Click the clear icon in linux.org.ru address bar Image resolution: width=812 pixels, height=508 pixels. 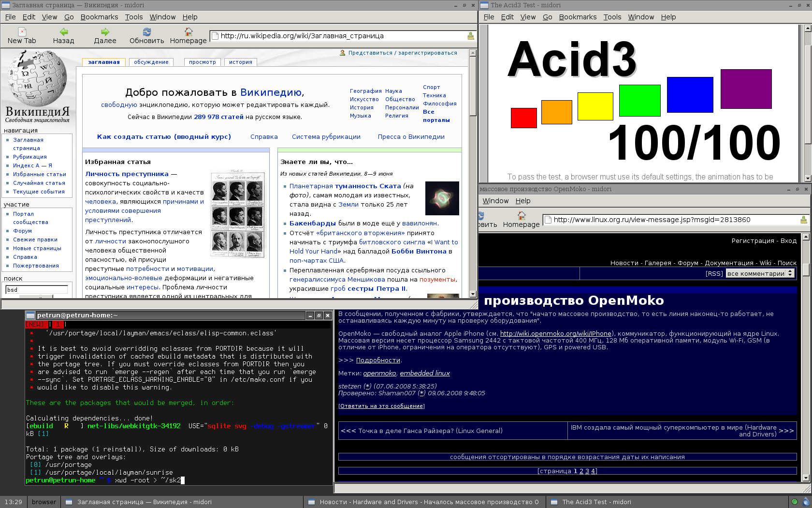click(x=804, y=220)
